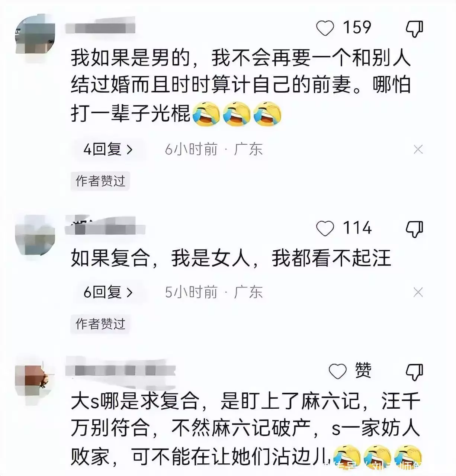456x476 pixels.
Task: Tap the first commenter's blurred username
Action: pos(100,27)
